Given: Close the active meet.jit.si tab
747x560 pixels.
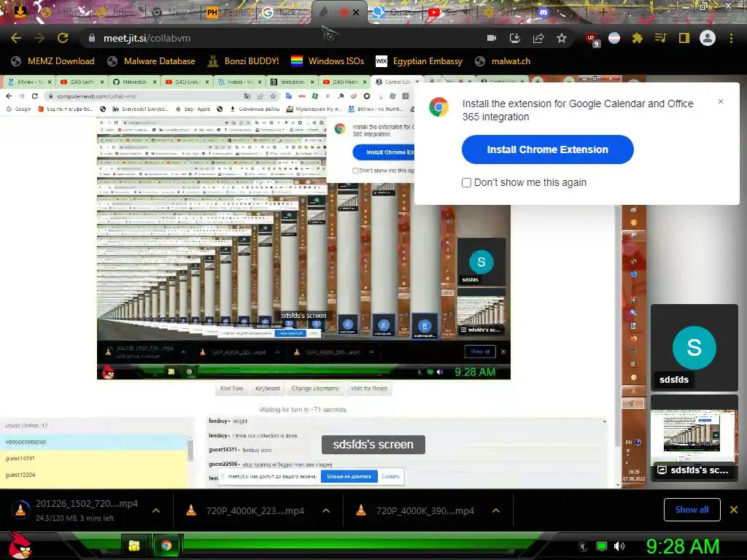Looking at the screenshot, I should coord(356,12).
